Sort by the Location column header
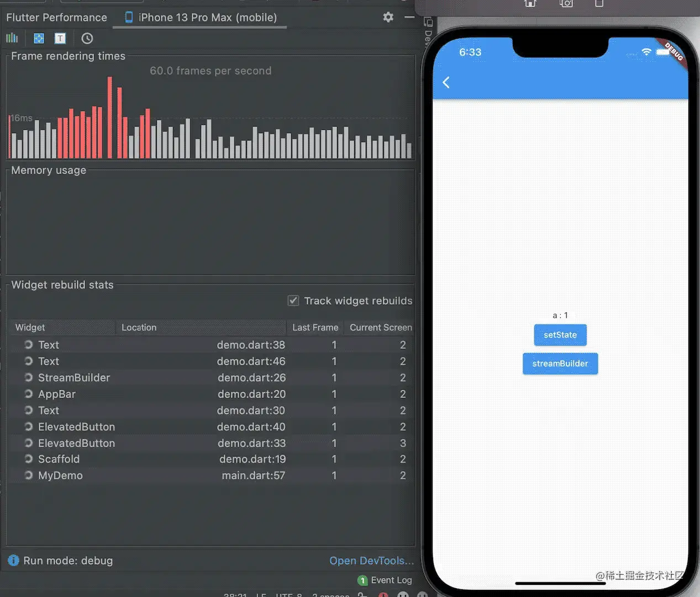 pyautogui.click(x=201, y=327)
